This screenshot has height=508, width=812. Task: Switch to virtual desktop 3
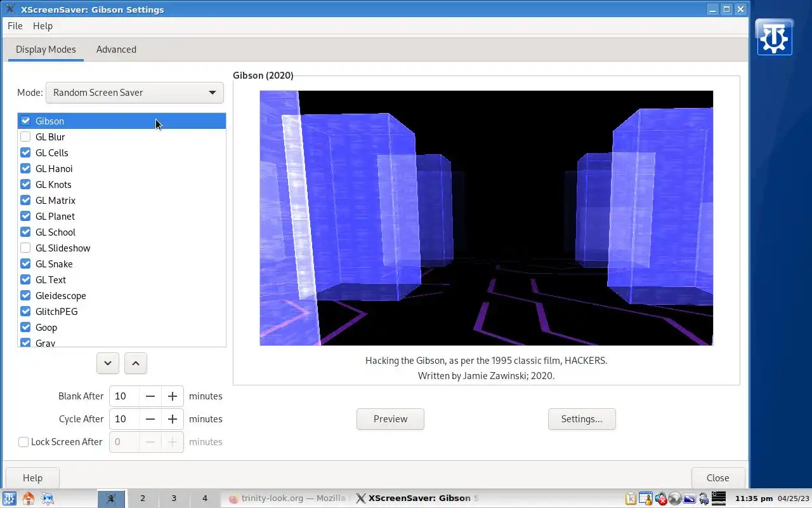(x=174, y=498)
